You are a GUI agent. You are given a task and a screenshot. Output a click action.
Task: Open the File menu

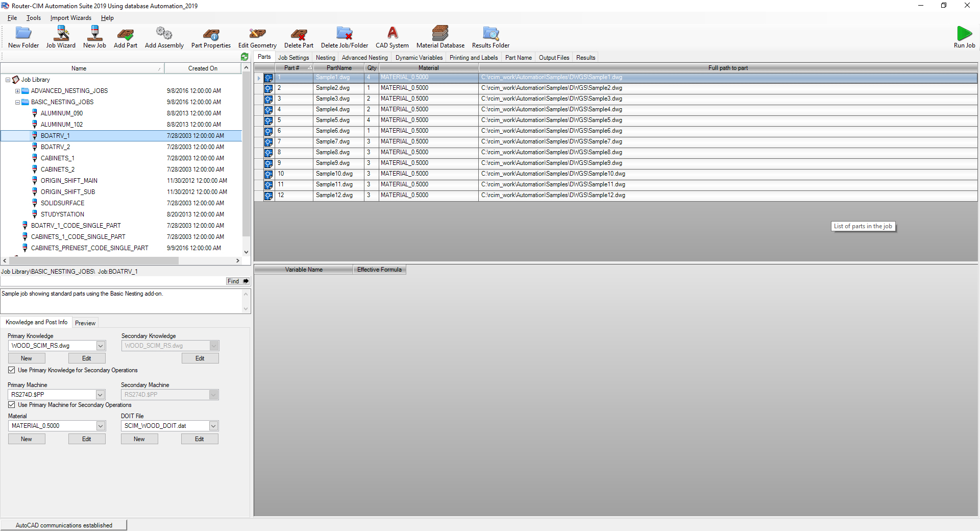click(12, 18)
